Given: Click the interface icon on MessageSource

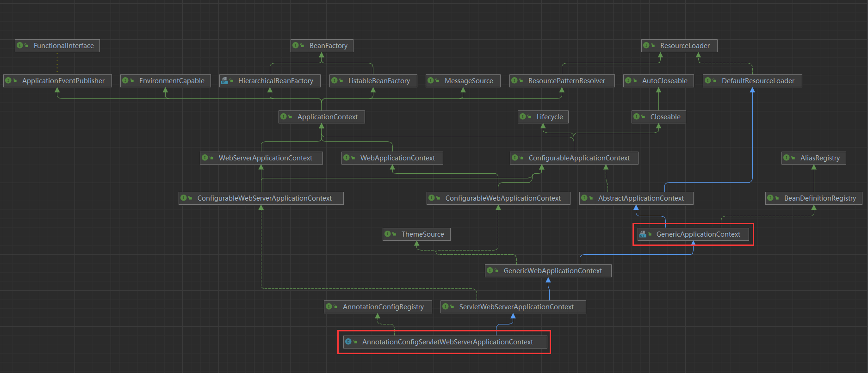Looking at the screenshot, I should (x=431, y=80).
